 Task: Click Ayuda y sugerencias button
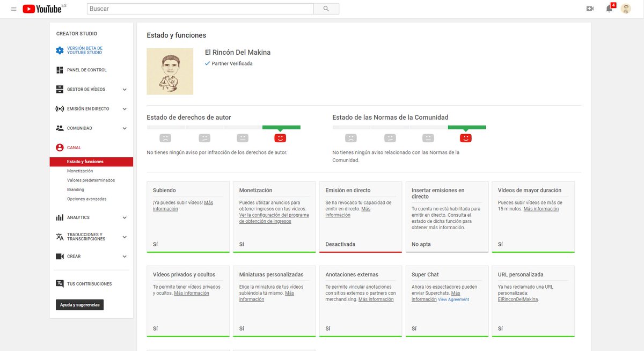click(79, 305)
